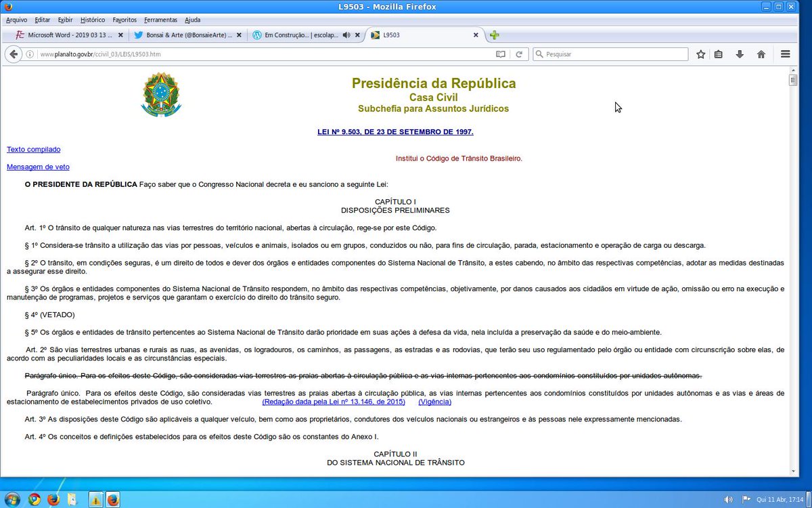This screenshot has width=812, height=508.
Task: Click the volume speaker tray icon
Action: [x=728, y=500]
